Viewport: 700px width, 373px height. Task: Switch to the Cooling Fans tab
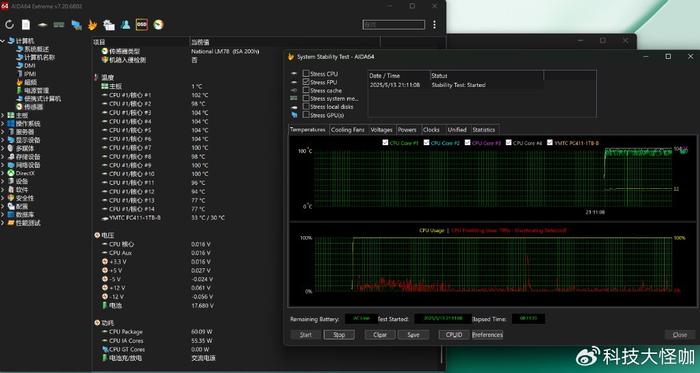point(348,130)
